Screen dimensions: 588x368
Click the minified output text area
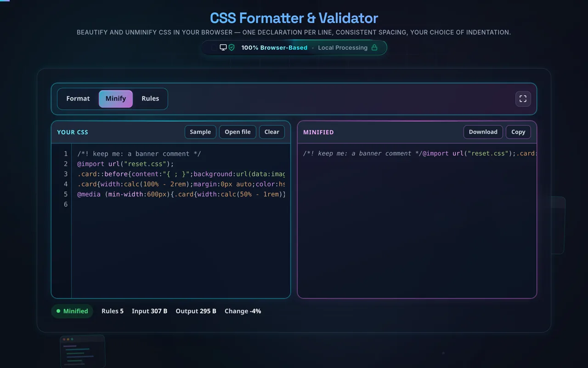417,221
